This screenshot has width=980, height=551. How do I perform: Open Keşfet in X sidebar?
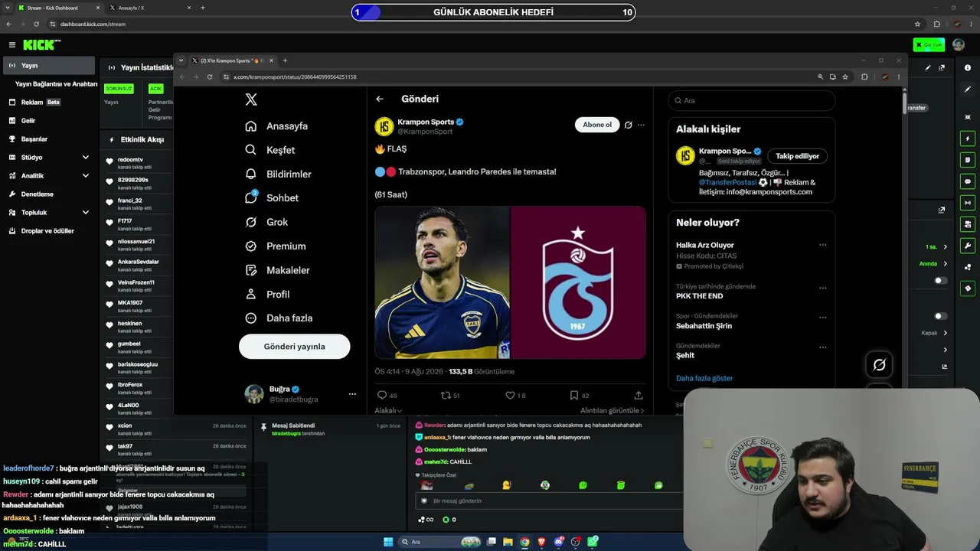point(270,150)
